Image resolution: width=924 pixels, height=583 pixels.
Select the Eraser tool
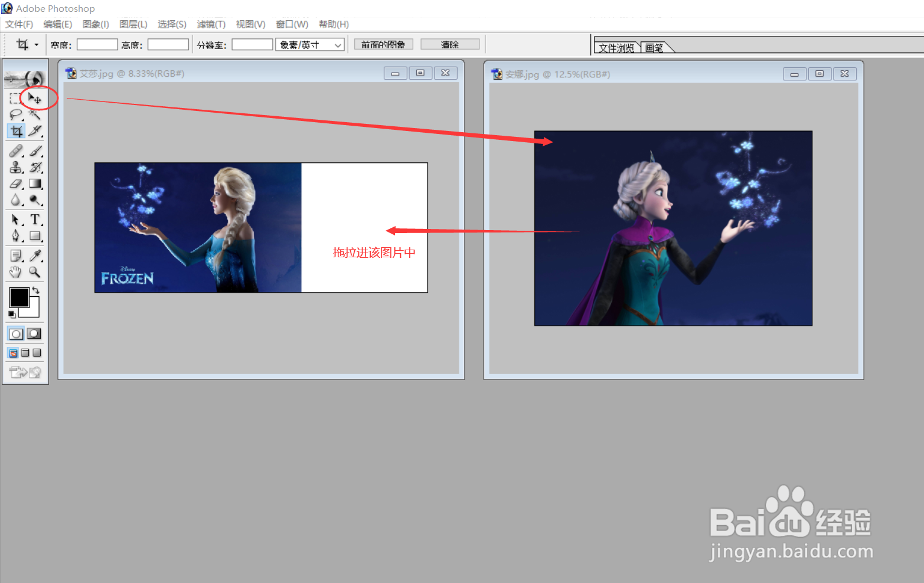[16, 184]
